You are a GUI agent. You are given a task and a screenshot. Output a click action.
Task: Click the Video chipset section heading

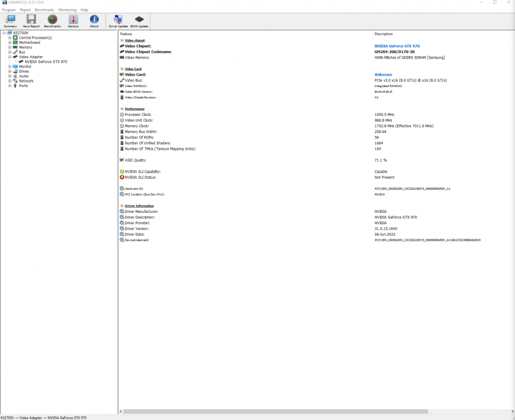[134, 40]
